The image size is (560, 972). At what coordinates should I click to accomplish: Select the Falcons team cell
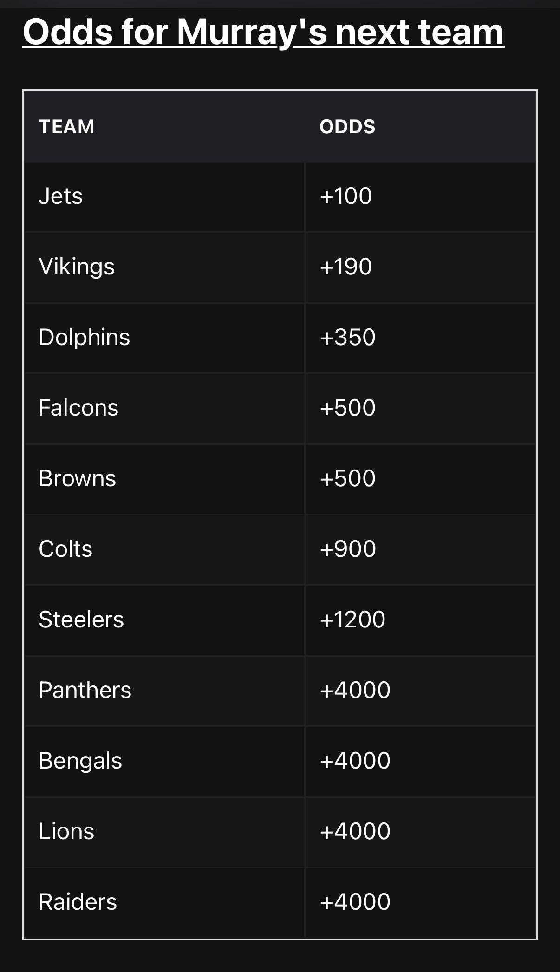78,408
